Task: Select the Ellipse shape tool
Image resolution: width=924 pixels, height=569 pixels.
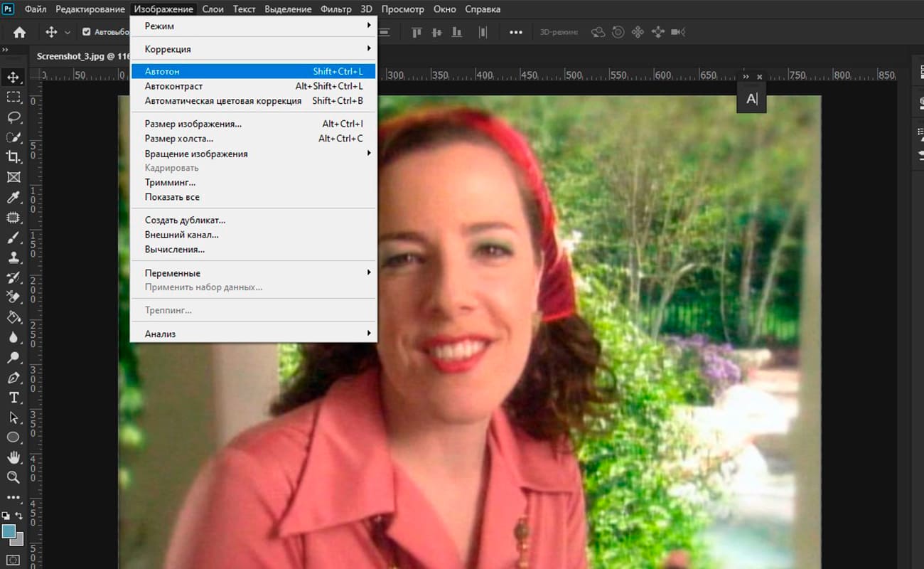Action: (14, 437)
